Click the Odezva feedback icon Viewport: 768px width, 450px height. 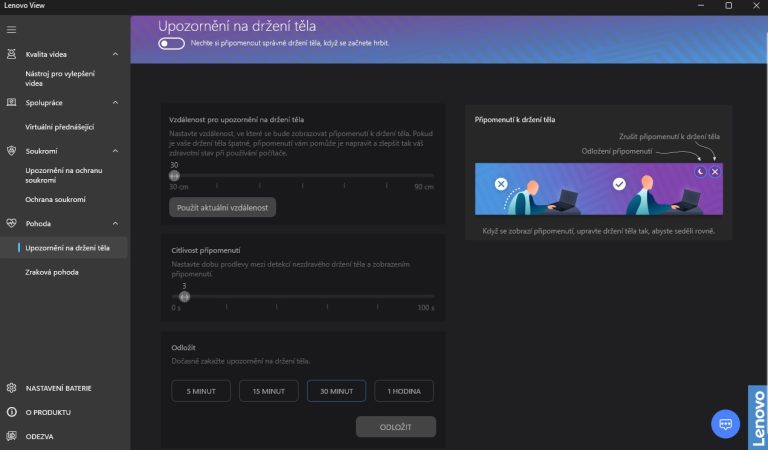point(12,436)
